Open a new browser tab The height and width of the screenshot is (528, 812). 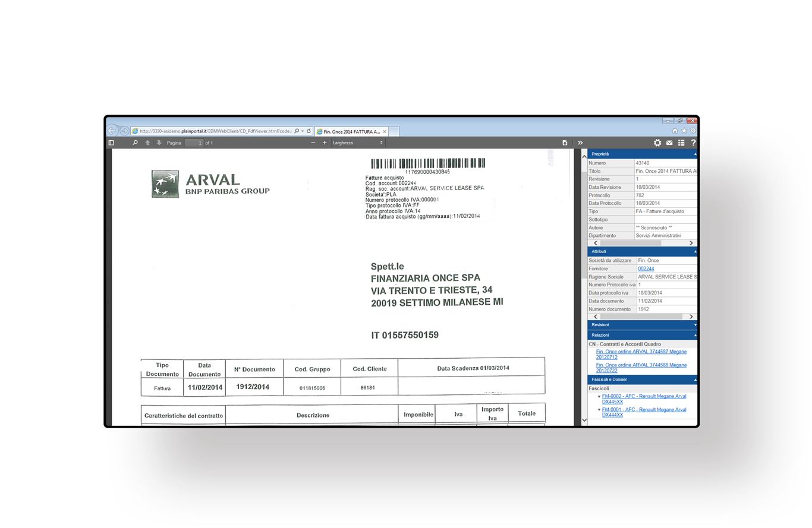pyautogui.click(x=395, y=131)
